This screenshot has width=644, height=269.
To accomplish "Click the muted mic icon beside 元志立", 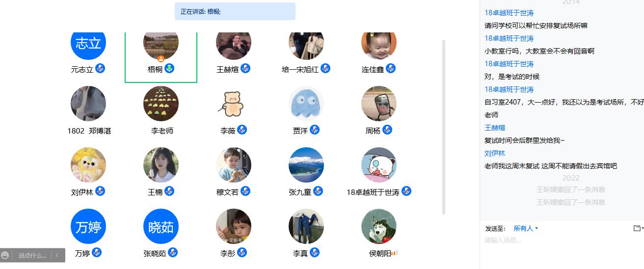I will (100, 68).
